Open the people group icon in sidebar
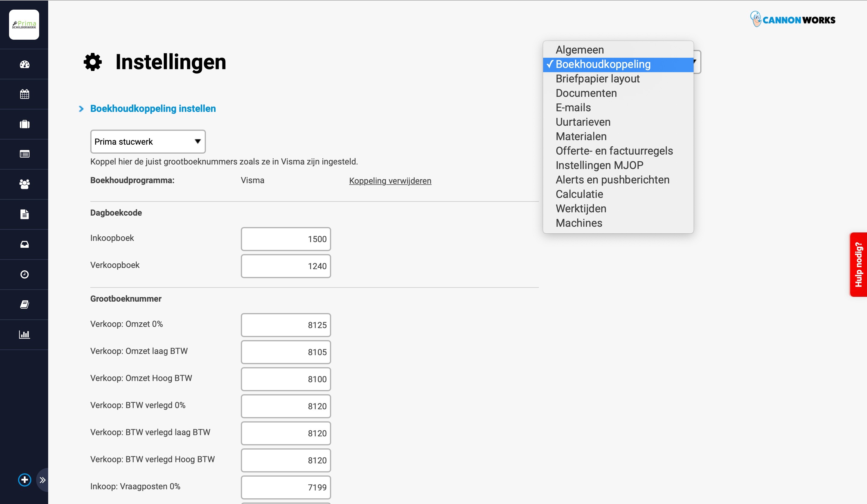The image size is (867, 504). tap(24, 184)
